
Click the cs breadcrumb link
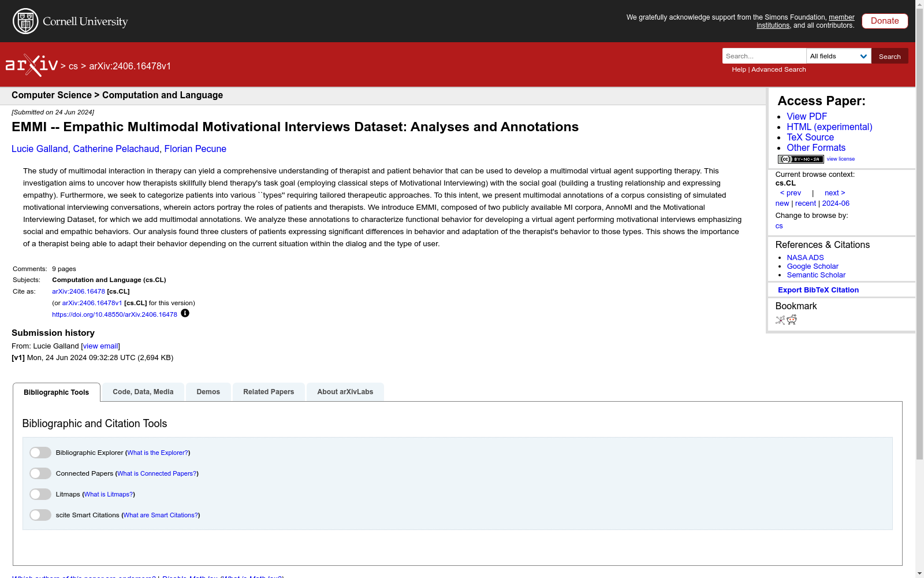click(x=73, y=66)
